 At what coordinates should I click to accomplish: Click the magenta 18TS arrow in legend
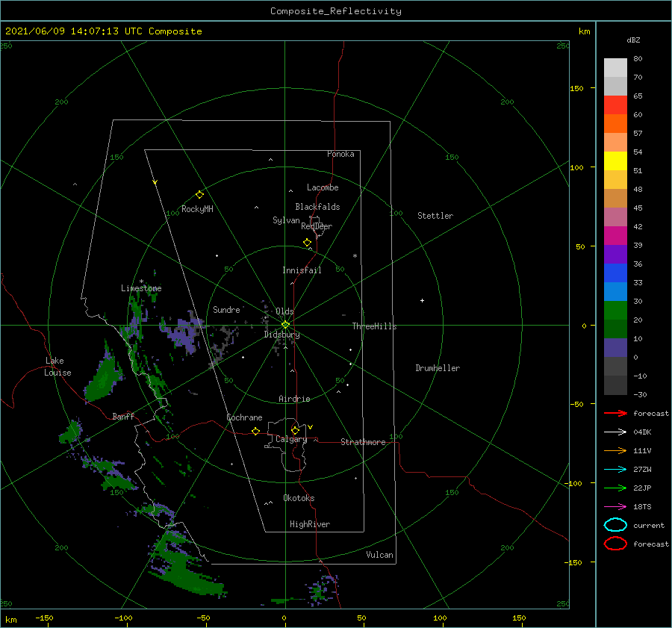pos(615,507)
